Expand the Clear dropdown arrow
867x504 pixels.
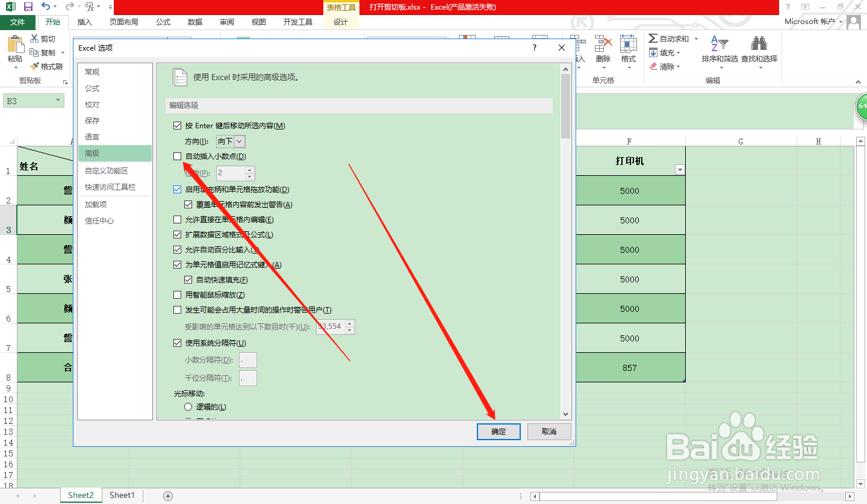(x=679, y=67)
